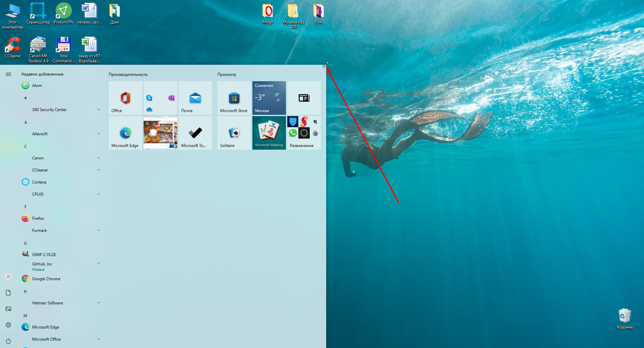Open the Solitaire tile
644x348 pixels.
(x=234, y=133)
